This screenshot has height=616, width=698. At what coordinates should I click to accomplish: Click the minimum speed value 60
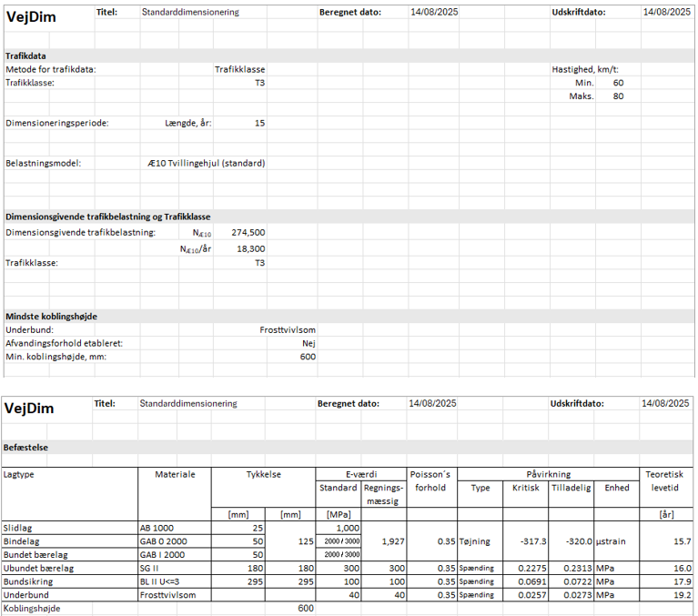[x=618, y=83]
